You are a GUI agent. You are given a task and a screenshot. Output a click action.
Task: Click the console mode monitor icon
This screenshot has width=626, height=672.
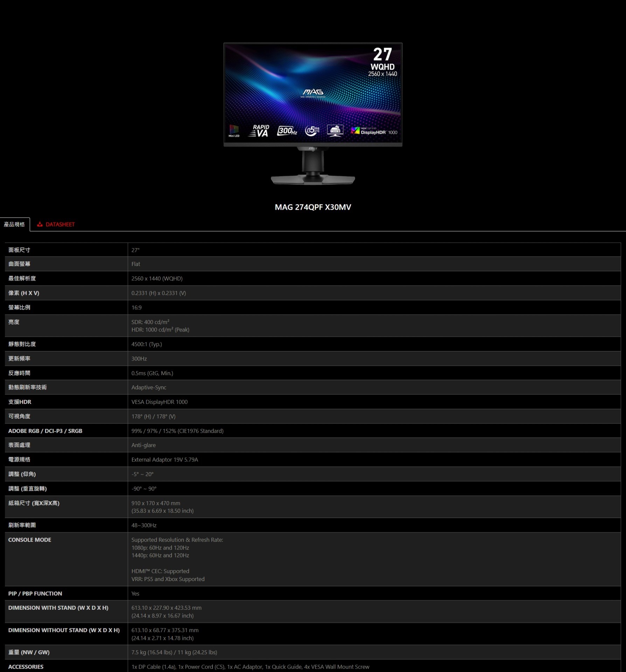[x=335, y=130]
